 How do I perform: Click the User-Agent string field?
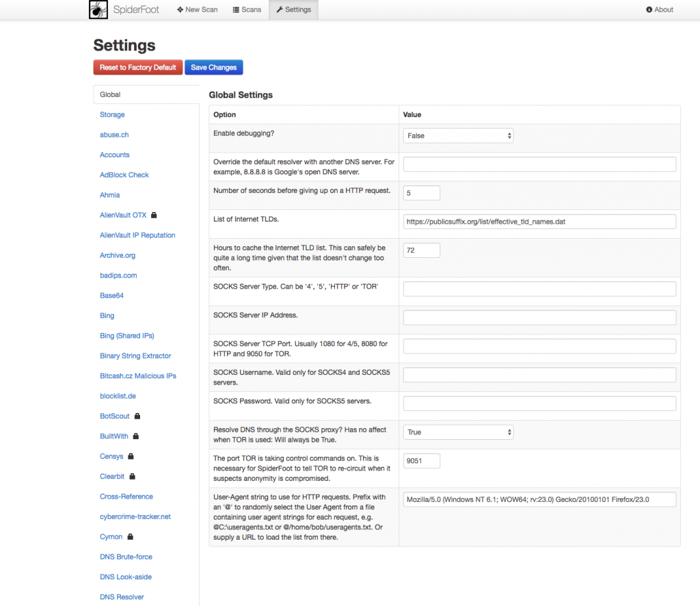pos(539,499)
